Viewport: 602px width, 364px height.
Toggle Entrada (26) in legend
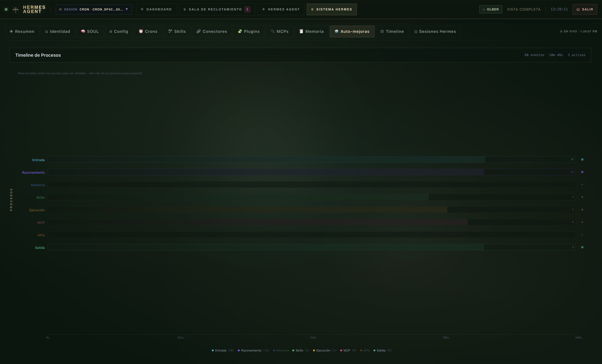[x=223, y=351]
